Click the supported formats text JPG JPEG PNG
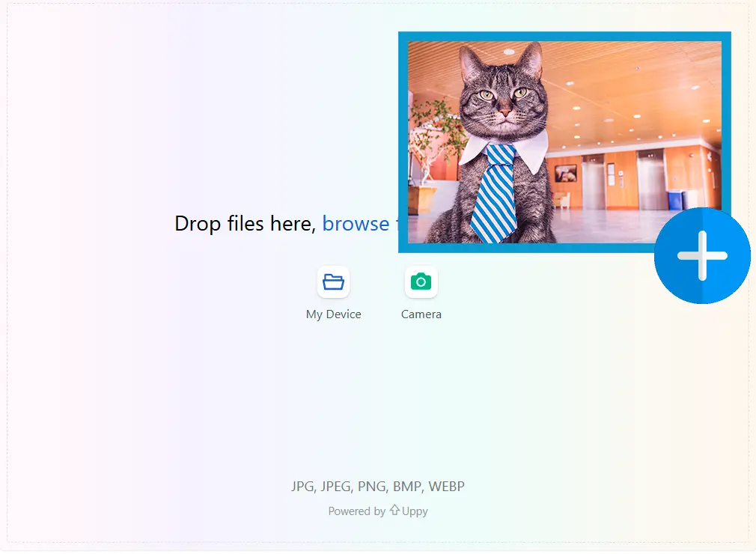Image resolution: width=756 pixels, height=554 pixels. [x=378, y=486]
